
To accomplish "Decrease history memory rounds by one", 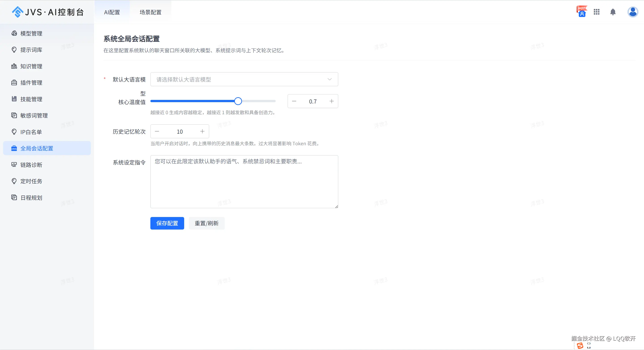I will 157,131.
